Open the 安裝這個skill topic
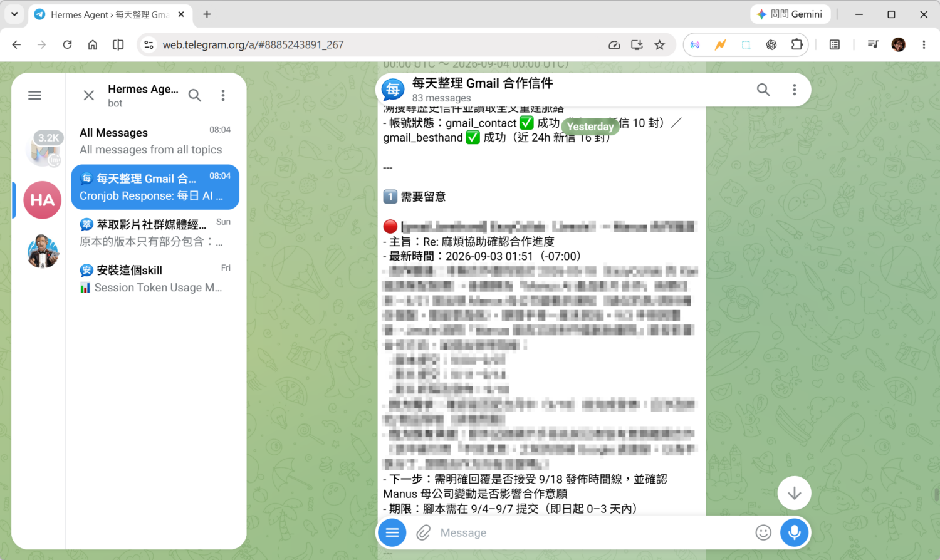Screen dimensions: 940x560 click(155, 279)
